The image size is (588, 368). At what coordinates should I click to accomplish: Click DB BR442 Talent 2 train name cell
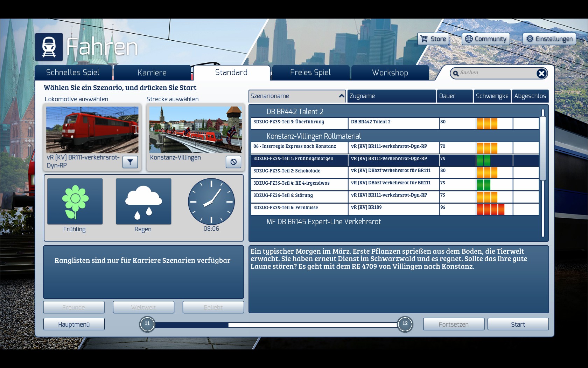coord(394,123)
